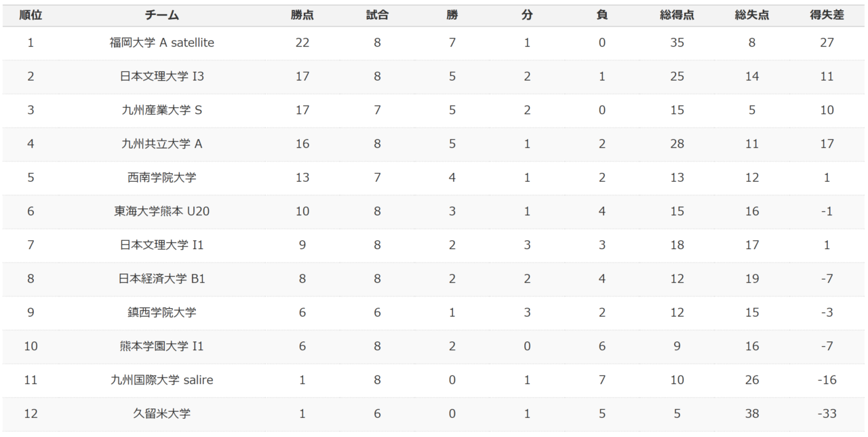868x437 pixels.
Task: Click the 勝点 column header
Action: click(302, 15)
